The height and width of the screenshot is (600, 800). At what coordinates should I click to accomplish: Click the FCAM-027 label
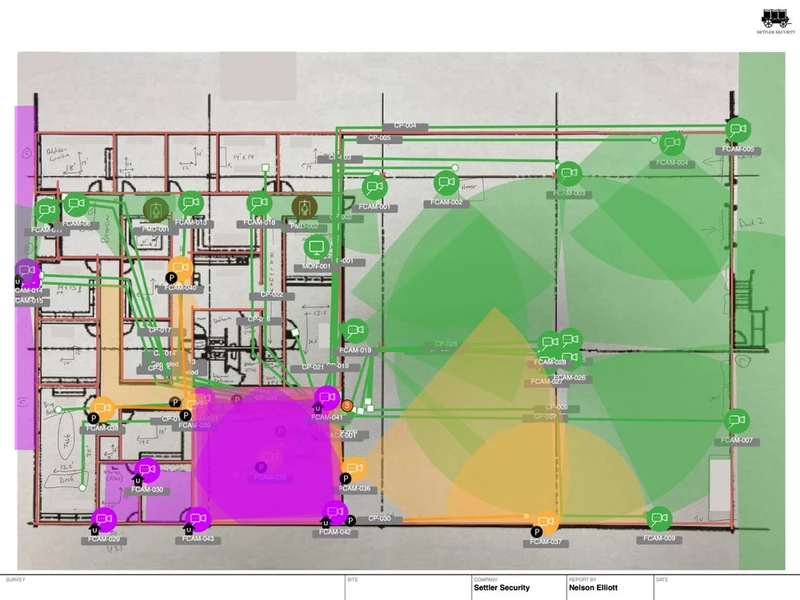[x=546, y=382]
